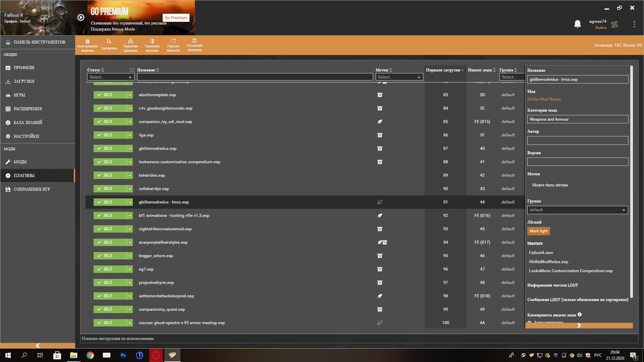Open Управление правилами rules manager
This screenshot has width=644, height=362.
coord(130,41)
